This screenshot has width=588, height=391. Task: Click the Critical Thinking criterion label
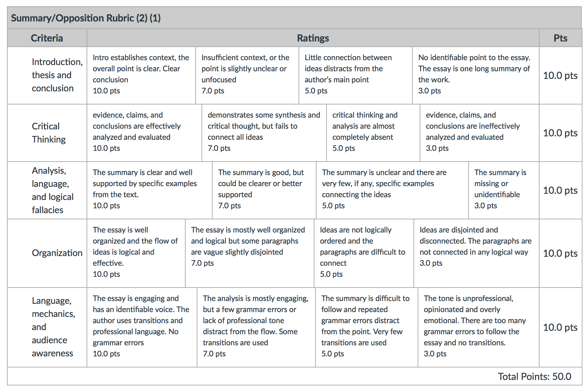tap(48, 133)
